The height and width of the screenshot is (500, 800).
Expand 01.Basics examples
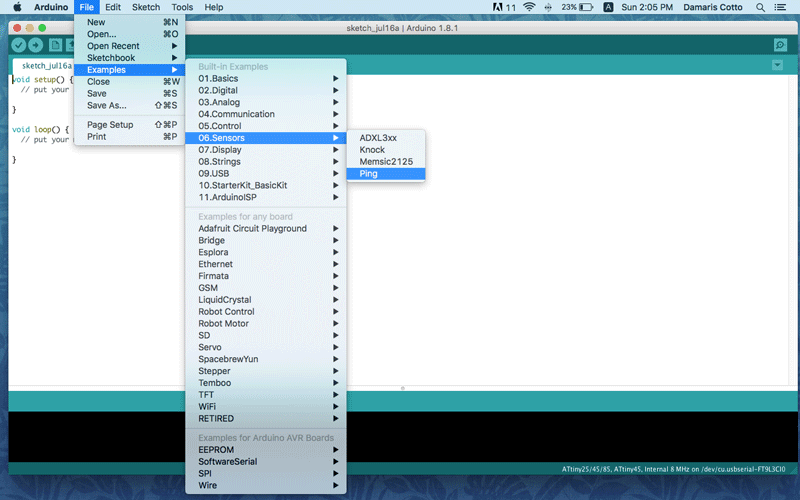coord(266,78)
